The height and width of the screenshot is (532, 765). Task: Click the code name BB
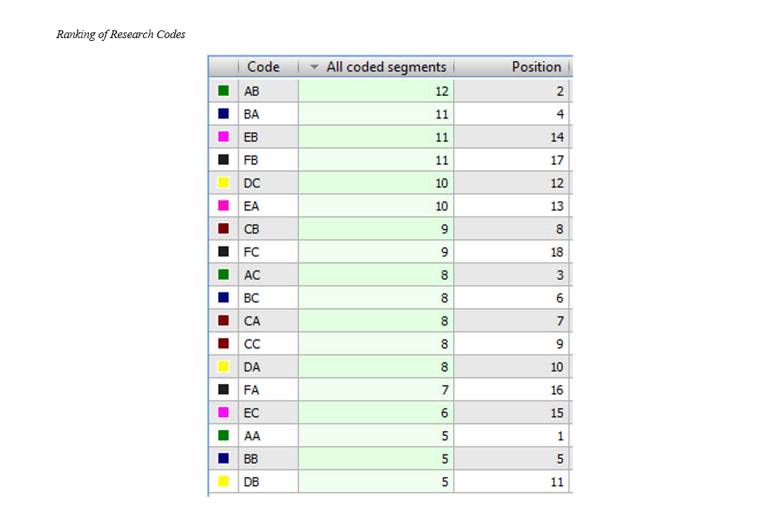tap(251, 459)
